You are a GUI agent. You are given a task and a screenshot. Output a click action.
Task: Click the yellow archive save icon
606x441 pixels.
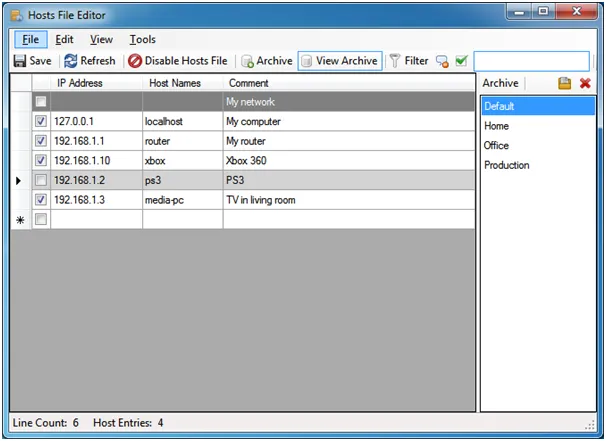(565, 83)
